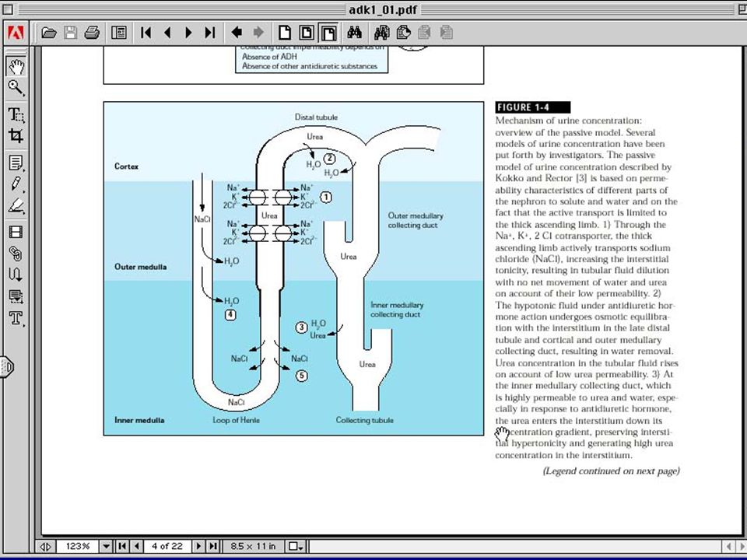Set Fit in Window page view
Image resolution: width=747 pixels, height=560 pixels.
[307, 33]
